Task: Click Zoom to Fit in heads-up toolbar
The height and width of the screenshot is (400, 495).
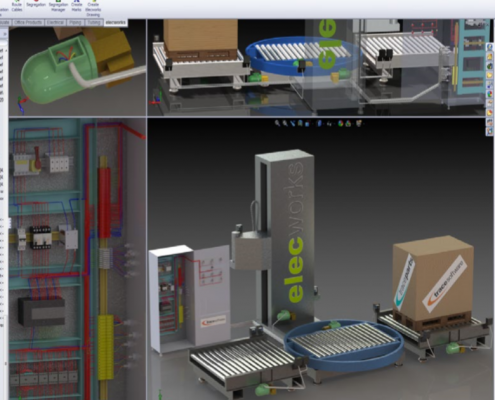Action: point(277,123)
